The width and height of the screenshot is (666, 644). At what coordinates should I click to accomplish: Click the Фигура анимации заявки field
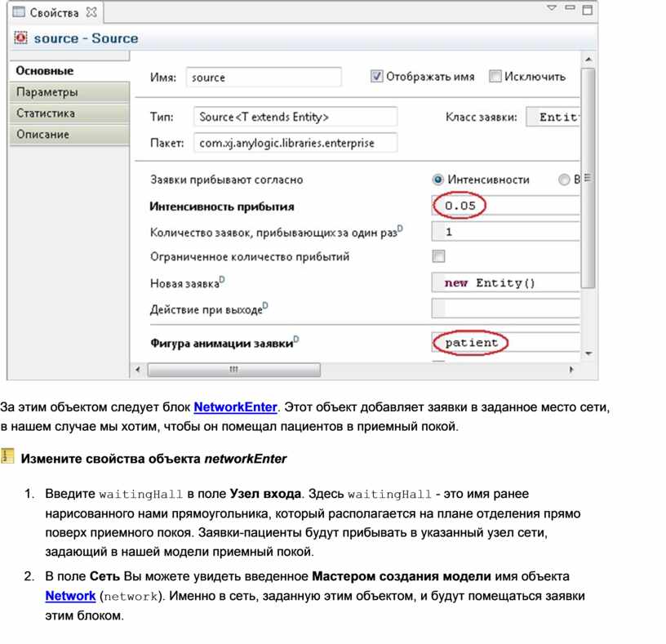505,342
